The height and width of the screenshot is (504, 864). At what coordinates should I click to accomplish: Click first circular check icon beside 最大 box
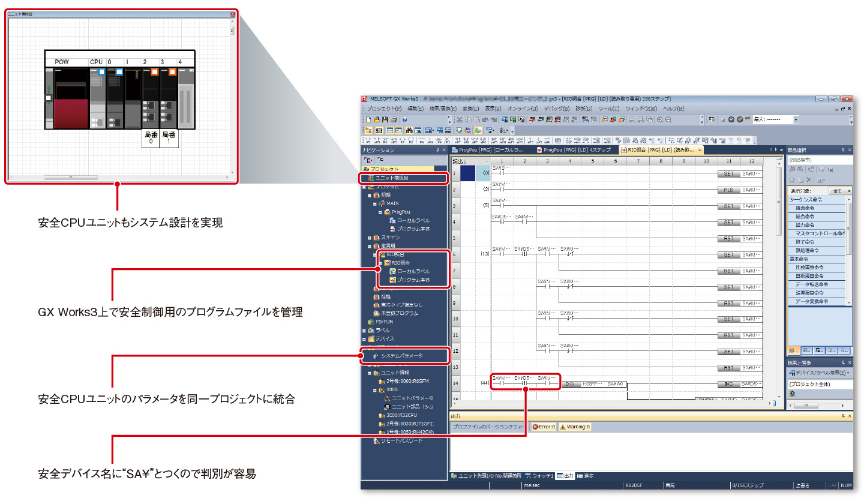(731, 120)
